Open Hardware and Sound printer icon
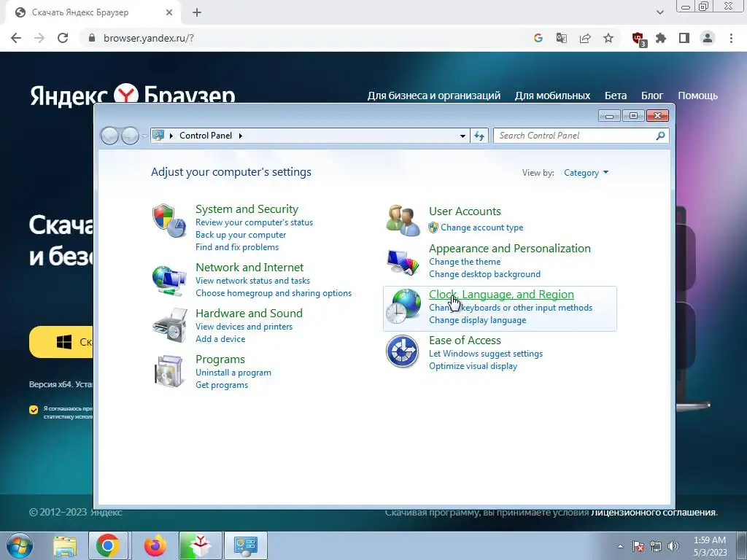This screenshot has width=747, height=560. pos(169,325)
